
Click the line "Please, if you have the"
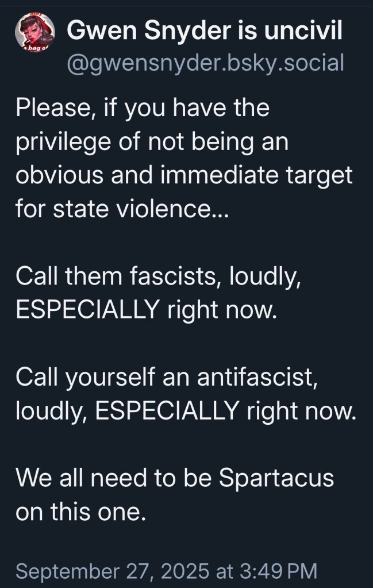(x=143, y=108)
